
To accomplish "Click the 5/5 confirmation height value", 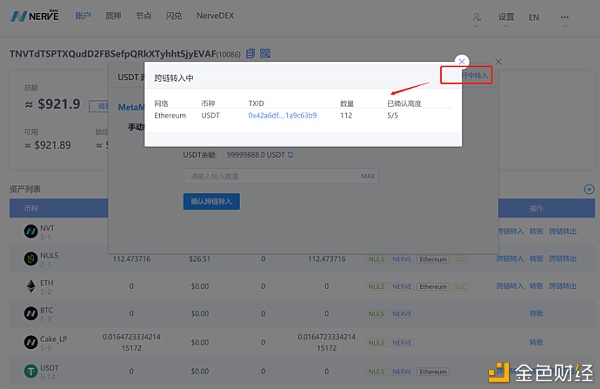I will (393, 116).
